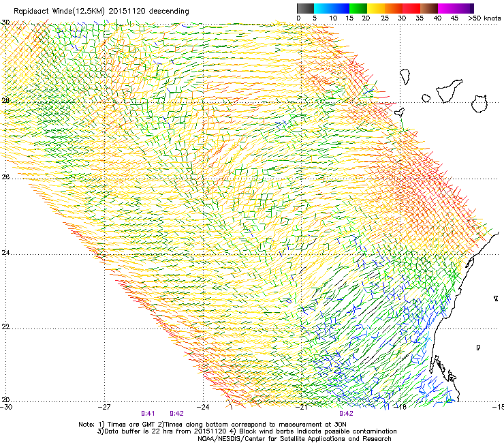Image resolution: width=504 pixels, height=443 pixels.
Task: Pick the cyan-to-blue 5-15 knots legend swatch
Action: coord(332,8)
